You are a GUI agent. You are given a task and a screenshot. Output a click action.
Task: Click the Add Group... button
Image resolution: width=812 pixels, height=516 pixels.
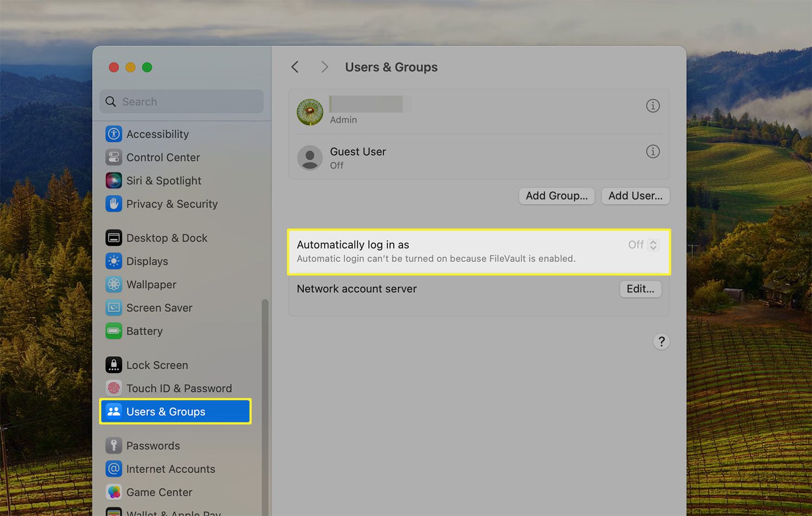pos(556,196)
